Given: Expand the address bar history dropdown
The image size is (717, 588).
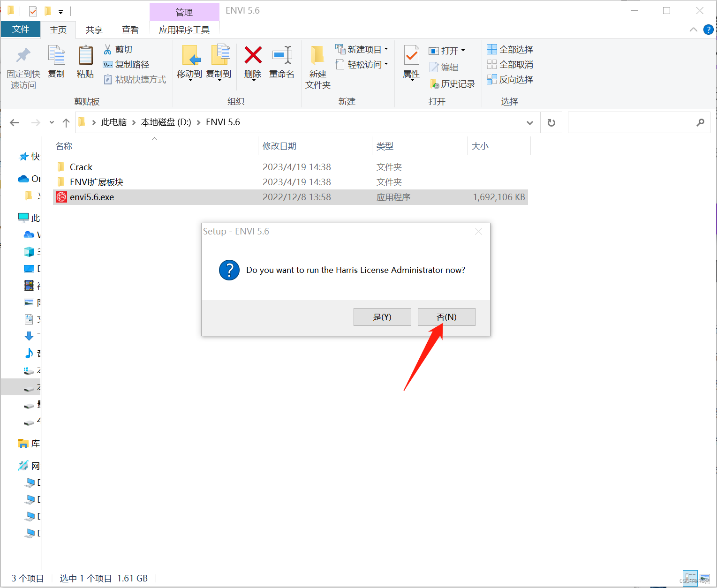Looking at the screenshot, I should click(529, 122).
